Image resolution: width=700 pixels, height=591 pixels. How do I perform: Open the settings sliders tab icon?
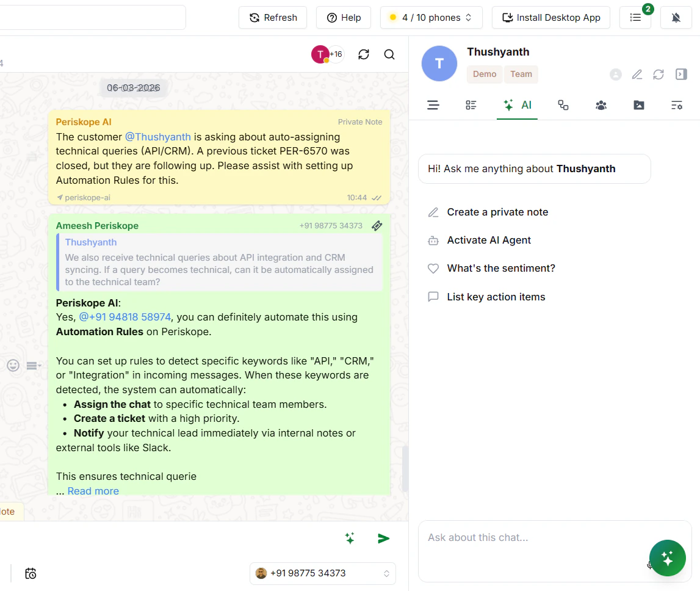[x=677, y=106]
